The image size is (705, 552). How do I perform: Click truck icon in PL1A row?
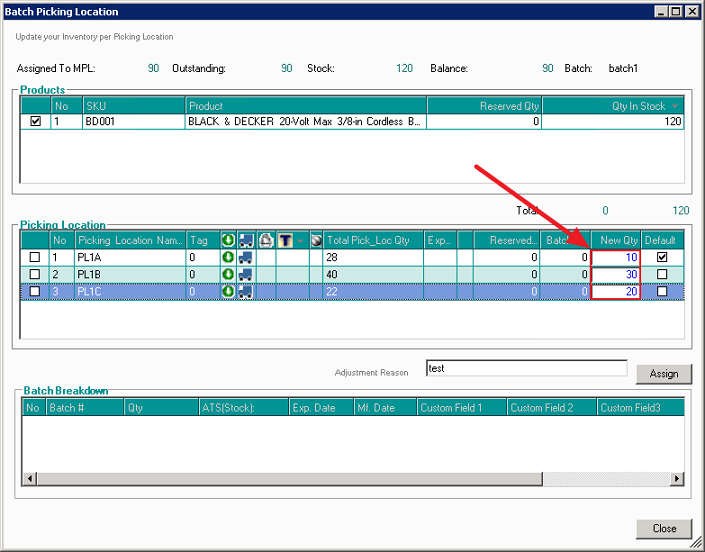[x=246, y=257]
